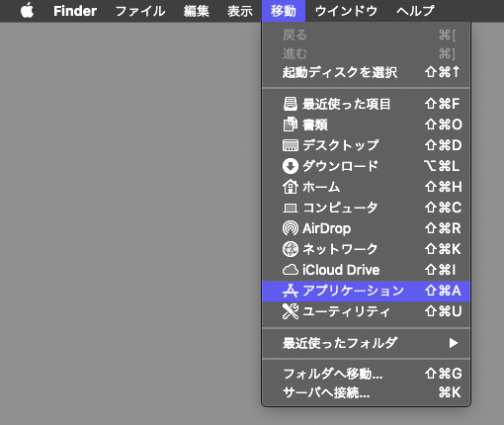Click the 書類 documents icon
This screenshot has height=425, width=504.
(291, 125)
